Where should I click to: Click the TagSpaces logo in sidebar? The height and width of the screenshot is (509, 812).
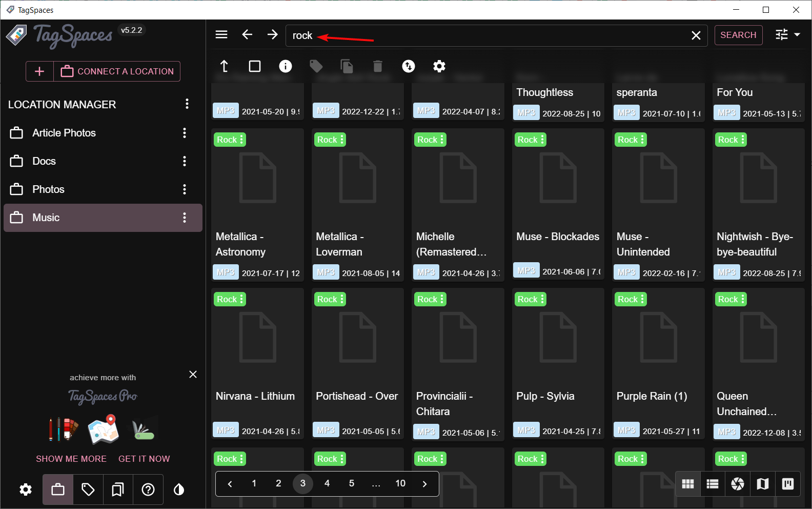tap(59, 36)
